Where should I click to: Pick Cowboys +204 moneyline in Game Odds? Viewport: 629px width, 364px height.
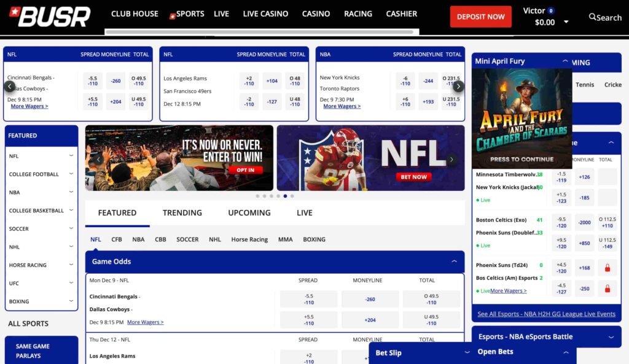click(x=370, y=320)
